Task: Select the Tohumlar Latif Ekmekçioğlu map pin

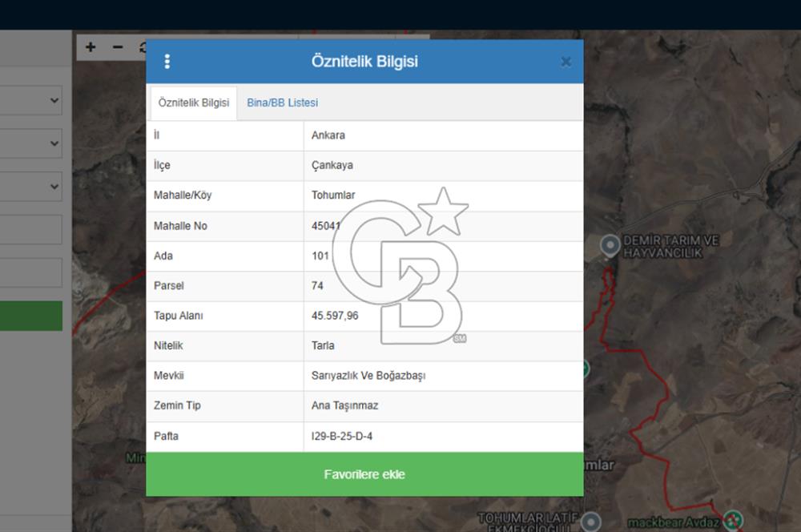Action: 590,521
